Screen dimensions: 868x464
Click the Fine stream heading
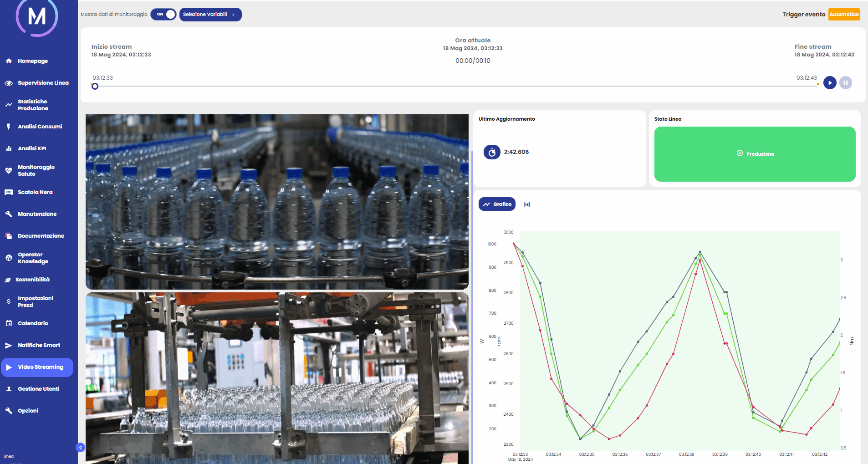(813, 46)
